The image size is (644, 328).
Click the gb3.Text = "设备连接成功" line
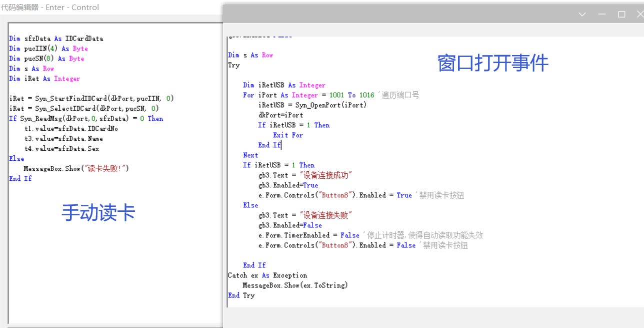305,175
